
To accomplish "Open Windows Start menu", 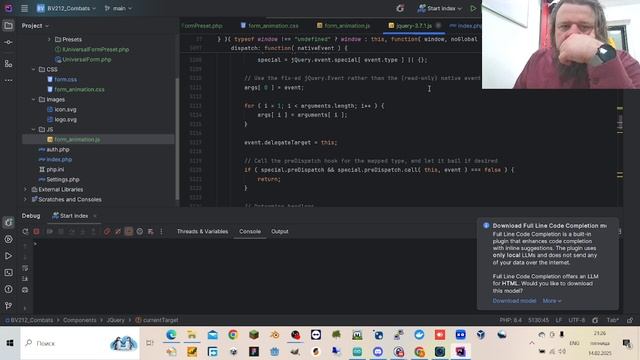I will click(x=10, y=343).
